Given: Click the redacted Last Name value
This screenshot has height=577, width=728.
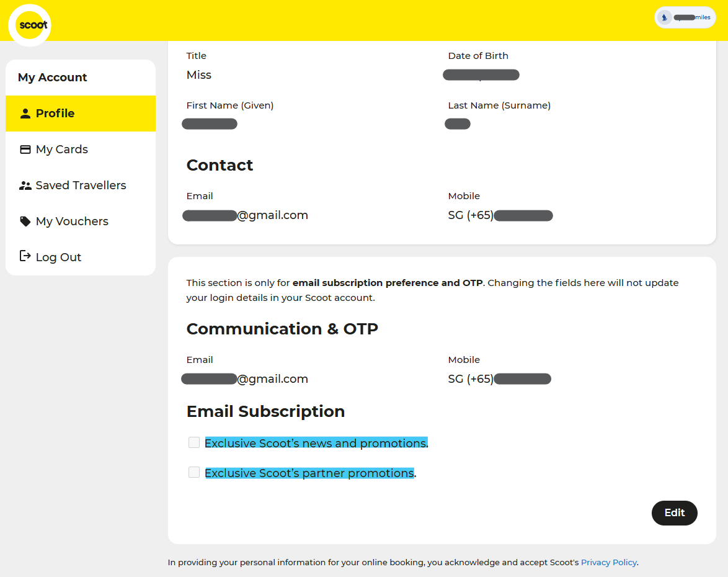Looking at the screenshot, I should (x=458, y=124).
